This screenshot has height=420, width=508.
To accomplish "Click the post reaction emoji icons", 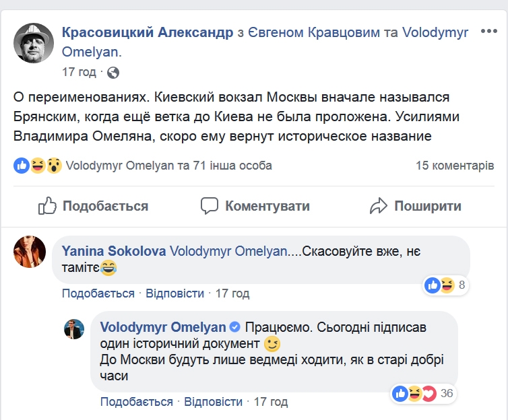I will (38, 166).
